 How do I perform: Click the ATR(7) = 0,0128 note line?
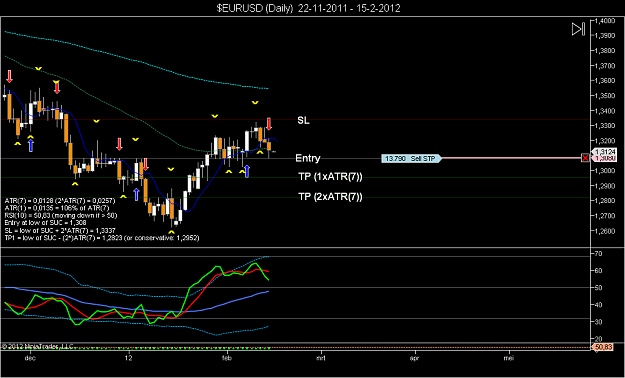point(60,202)
